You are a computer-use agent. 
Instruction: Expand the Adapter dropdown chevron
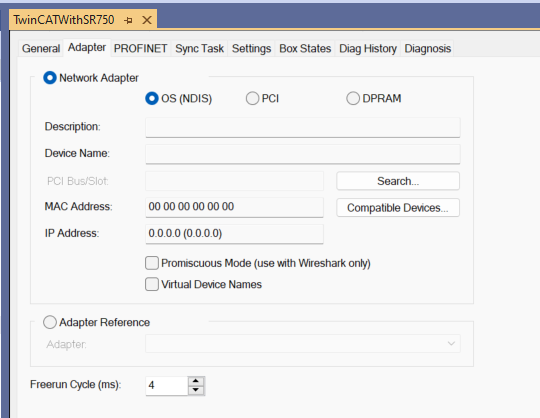(x=451, y=344)
